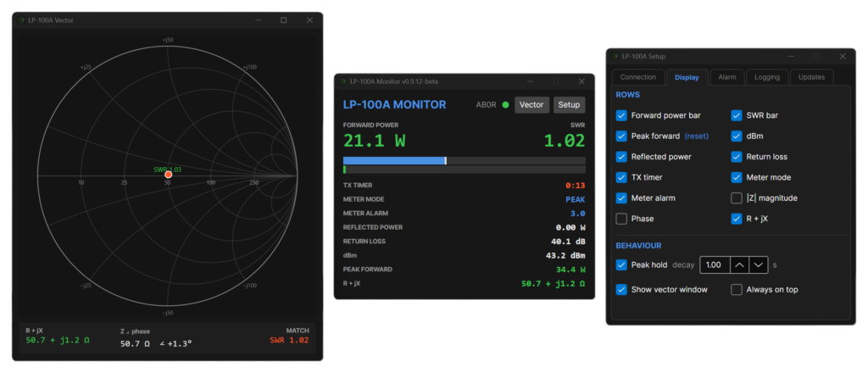Click the Peak forward reset link
868x373 pixels.
(697, 136)
